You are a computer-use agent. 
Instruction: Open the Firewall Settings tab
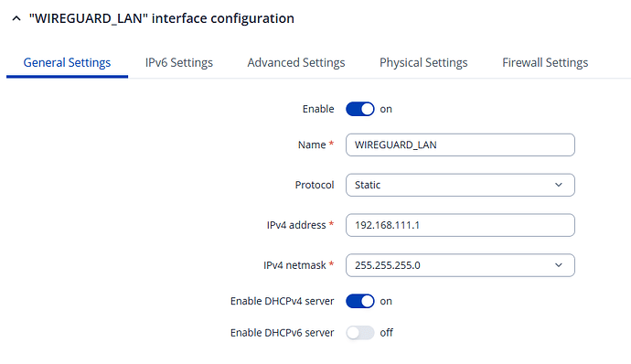coord(545,62)
